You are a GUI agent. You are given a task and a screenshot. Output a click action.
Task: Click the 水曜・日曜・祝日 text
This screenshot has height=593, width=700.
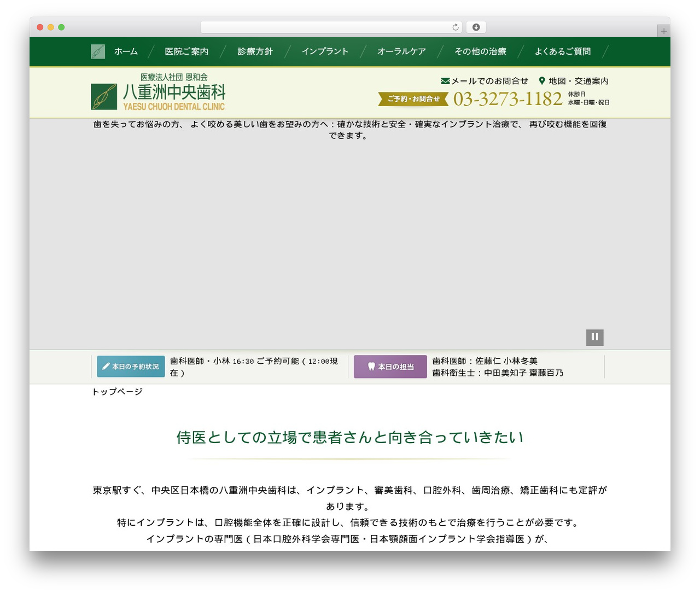pos(588,102)
